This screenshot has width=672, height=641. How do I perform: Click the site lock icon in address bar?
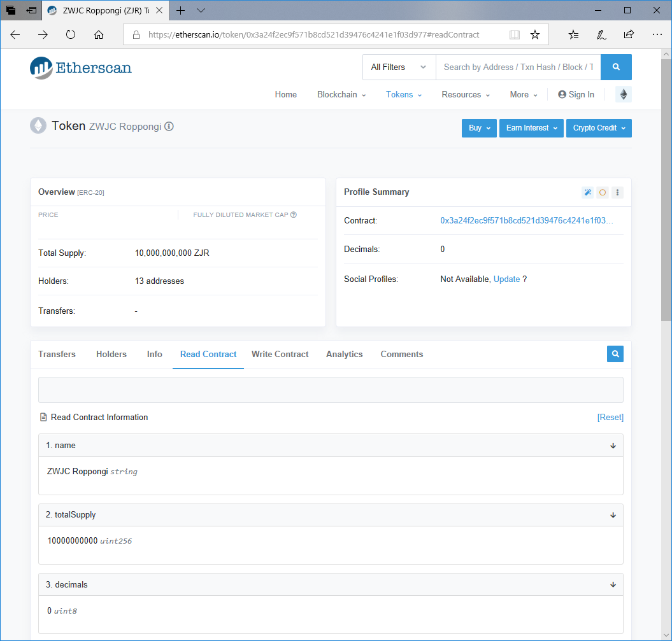click(x=136, y=34)
